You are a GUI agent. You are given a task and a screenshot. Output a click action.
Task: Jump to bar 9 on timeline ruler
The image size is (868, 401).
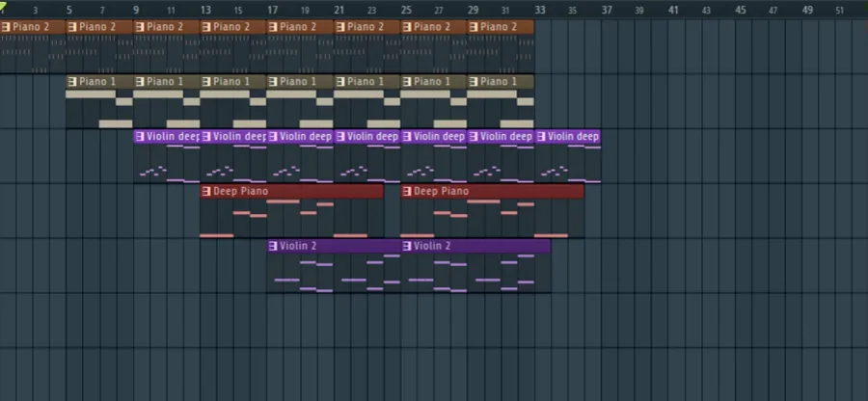136,10
